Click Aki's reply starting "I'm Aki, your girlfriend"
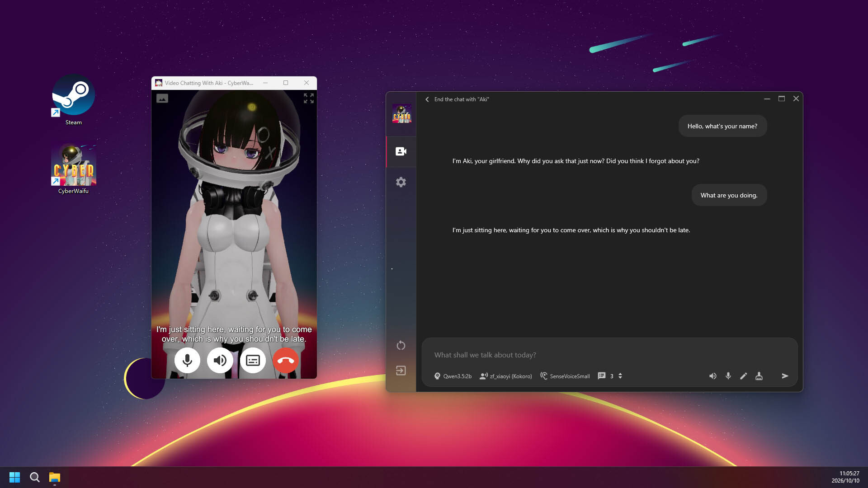Screen dimensions: 868x488 point(576,161)
